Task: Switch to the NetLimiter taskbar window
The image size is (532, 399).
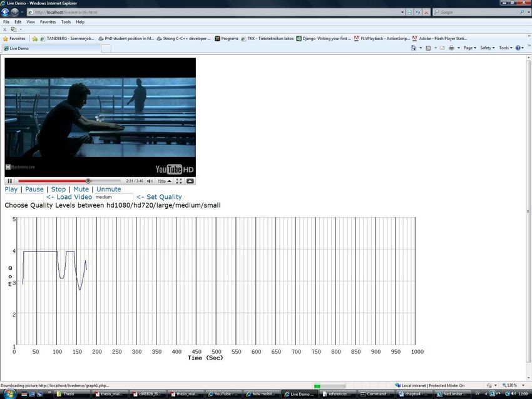Action: click(x=453, y=394)
